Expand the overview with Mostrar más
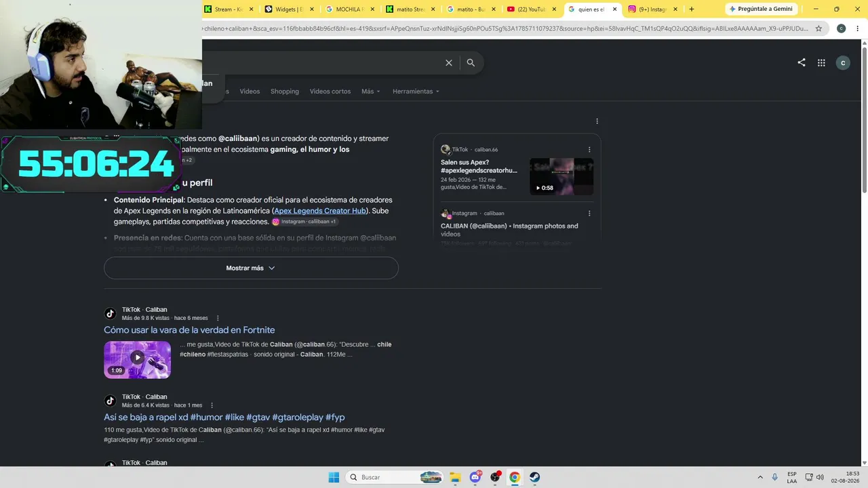 pos(251,268)
